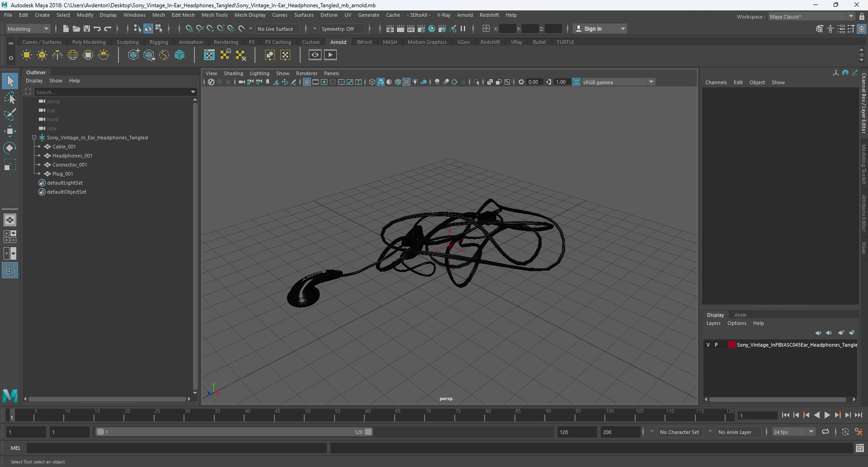Open the Sign In dropdown arrow

tap(623, 29)
